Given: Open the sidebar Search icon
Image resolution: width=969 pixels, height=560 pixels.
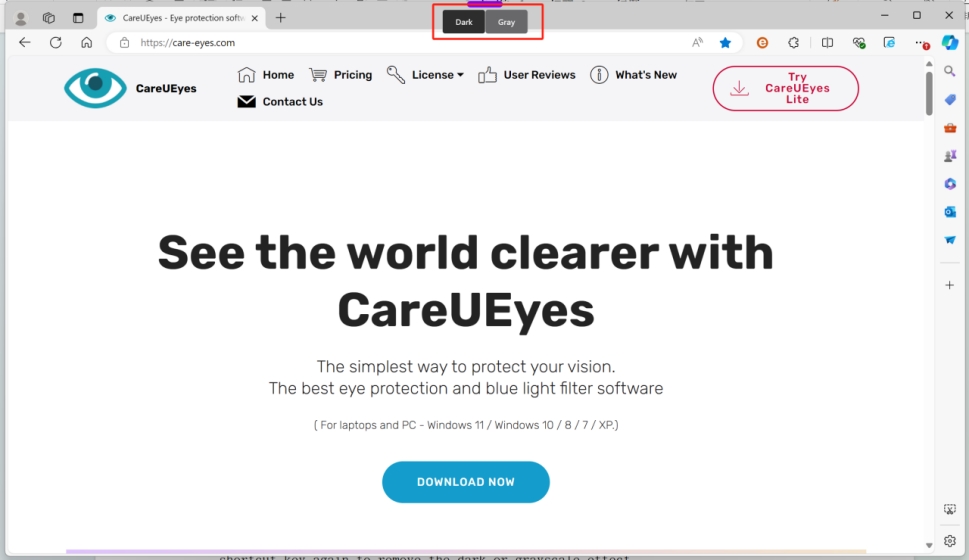Looking at the screenshot, I should click(x=950, y=72).
